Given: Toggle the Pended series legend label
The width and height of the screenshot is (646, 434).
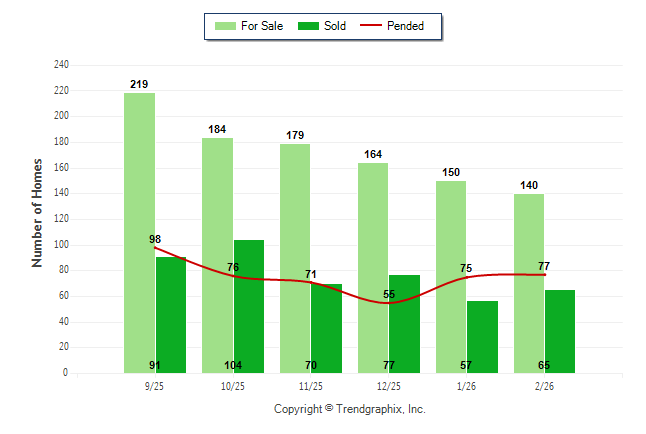Looking at the screenshot, I should [x=408, y=26].
